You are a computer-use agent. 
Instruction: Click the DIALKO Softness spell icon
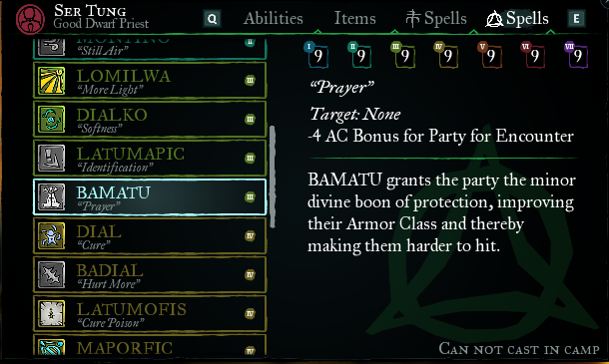[51, 120]
